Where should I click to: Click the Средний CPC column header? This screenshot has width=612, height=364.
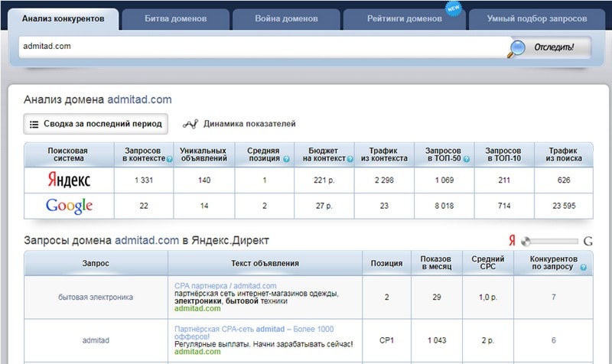pyautogui.click(x=488, y=263)
